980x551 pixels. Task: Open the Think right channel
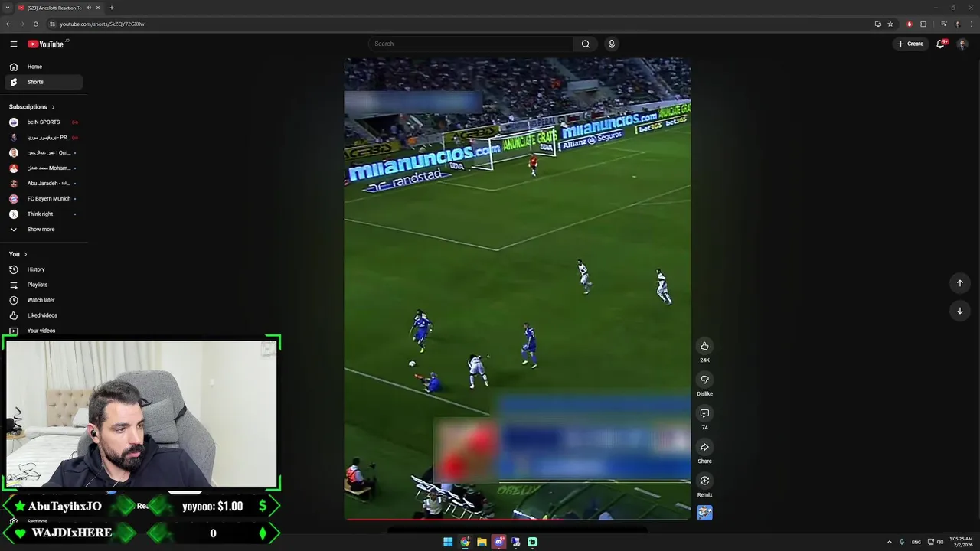(44, 214)
